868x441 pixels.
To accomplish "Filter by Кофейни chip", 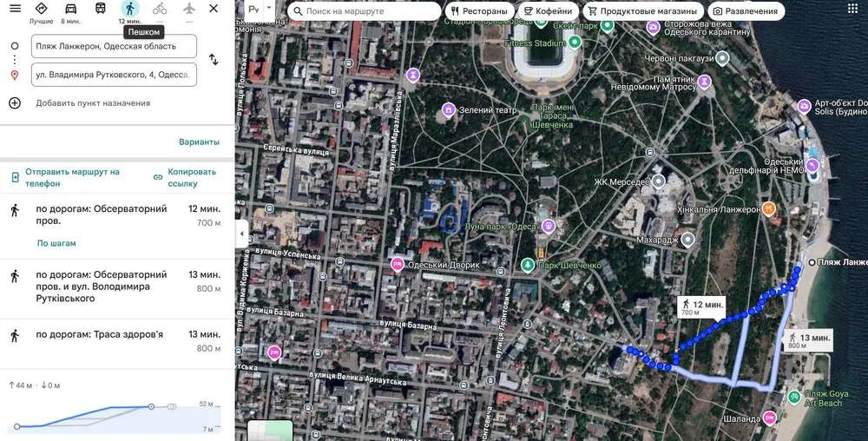I will (548, 11).
